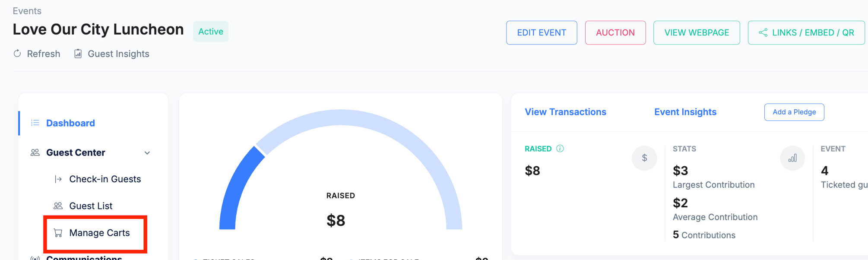Select the Dashboard sidebar item
Screen dimensions: 868x260
coord(70,123)
